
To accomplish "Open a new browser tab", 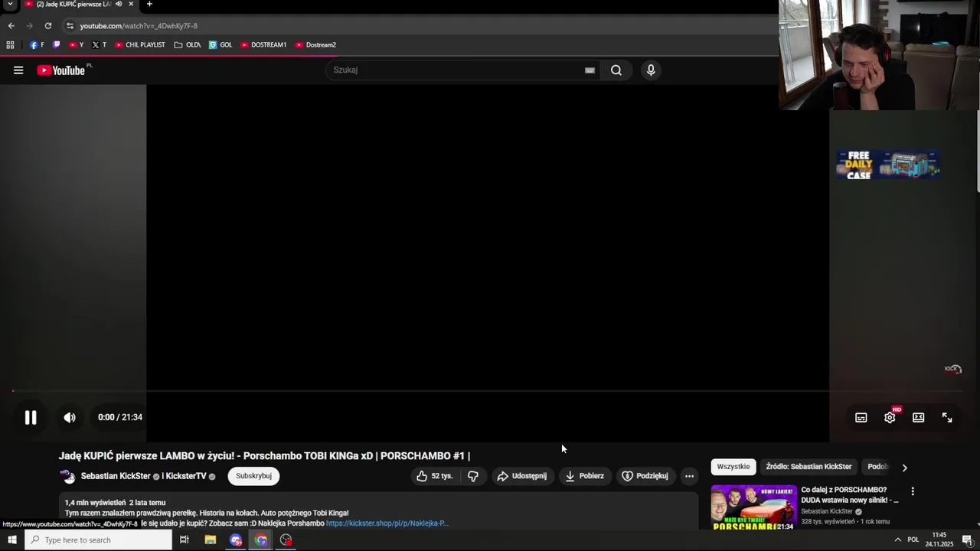I will click(x=149, y=4).
